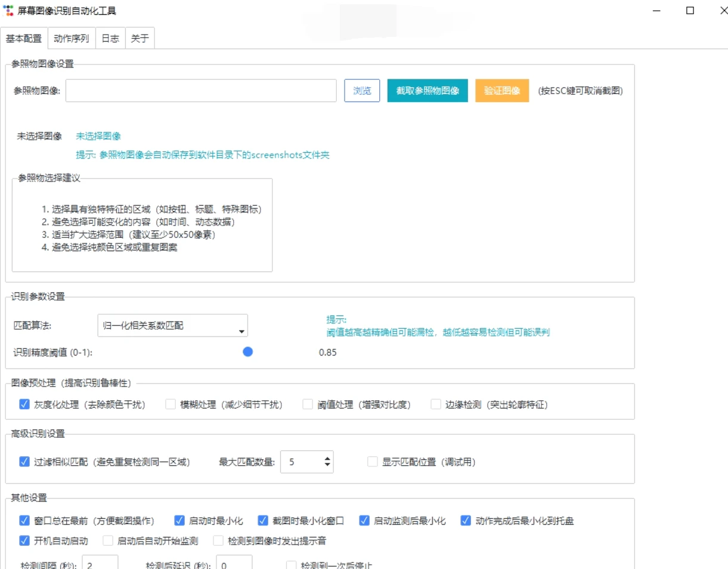Increase 最大匹配数量 with up arrow

point(327,458)
